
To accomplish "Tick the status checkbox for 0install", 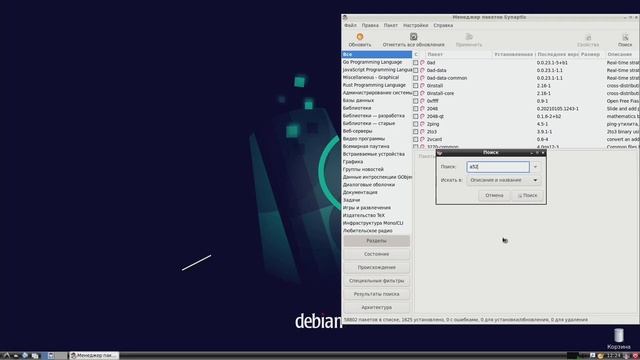I will coord(416,86).
